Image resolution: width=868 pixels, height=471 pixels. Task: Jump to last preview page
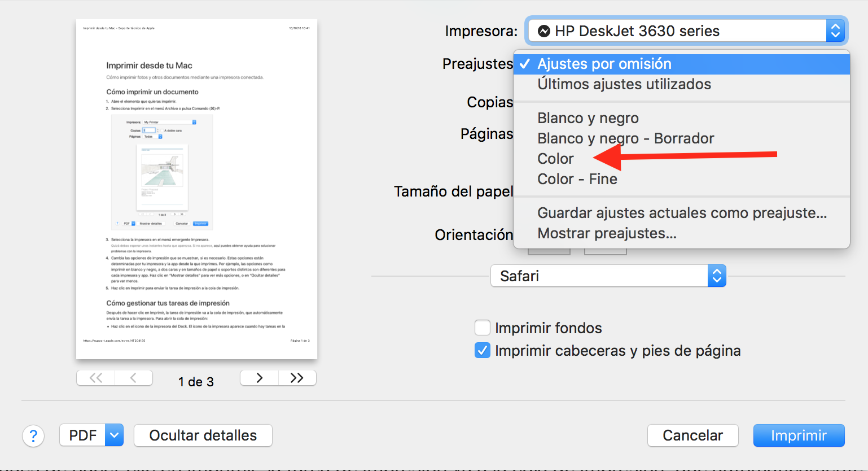click(x=297, y=378)
